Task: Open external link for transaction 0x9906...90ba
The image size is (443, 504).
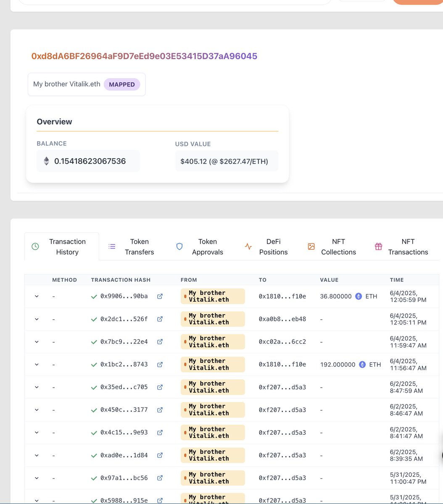Action: (x=160, y=297)
